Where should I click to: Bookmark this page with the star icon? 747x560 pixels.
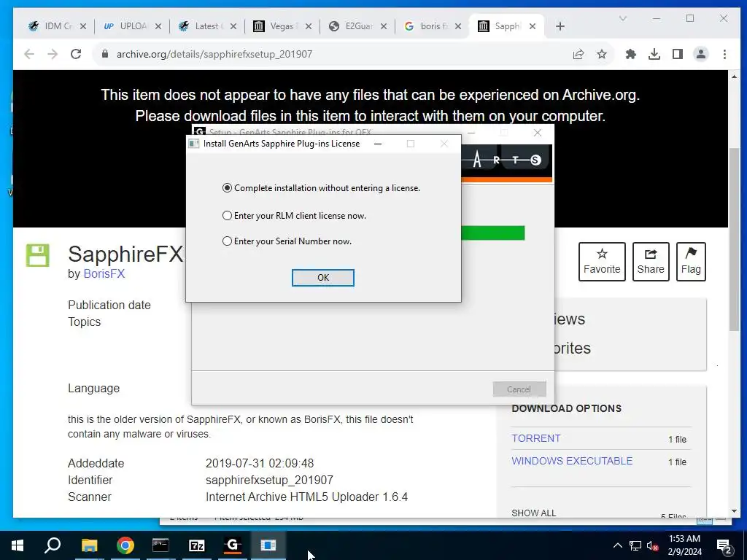(x=602, y=54)
